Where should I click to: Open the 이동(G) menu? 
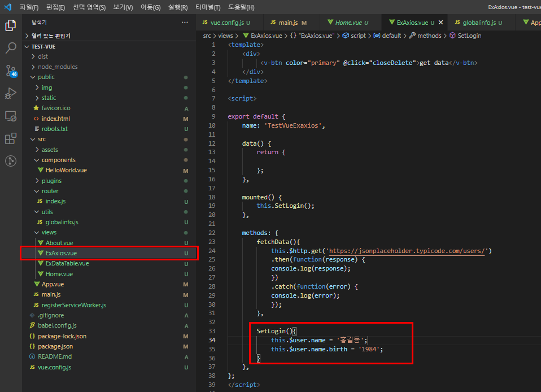point(150,7)
